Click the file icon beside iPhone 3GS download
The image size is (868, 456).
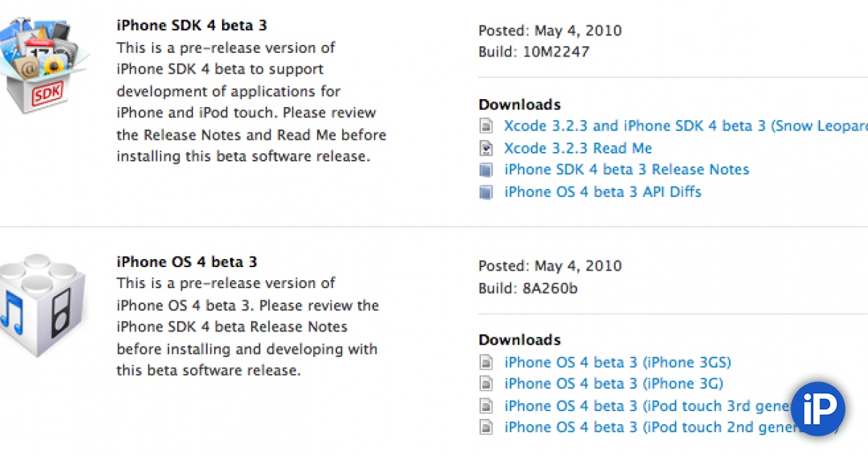click(x=487, y=362)
